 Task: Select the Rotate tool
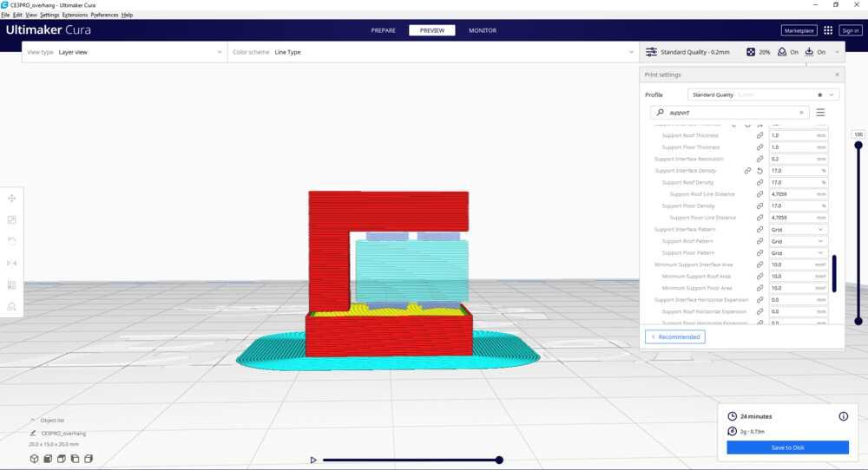coord(12,241)
